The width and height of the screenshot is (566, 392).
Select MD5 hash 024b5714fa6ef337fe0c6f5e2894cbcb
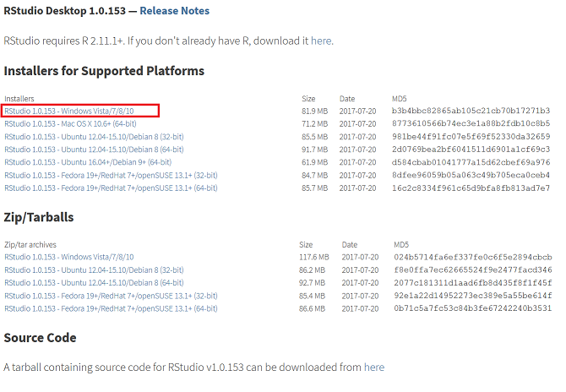(473, 257)
